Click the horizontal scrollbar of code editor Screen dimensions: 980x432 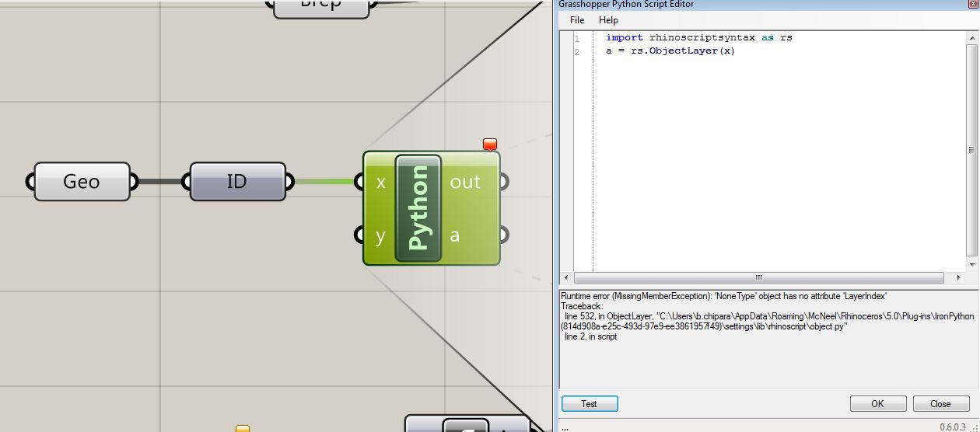(759, 277)
